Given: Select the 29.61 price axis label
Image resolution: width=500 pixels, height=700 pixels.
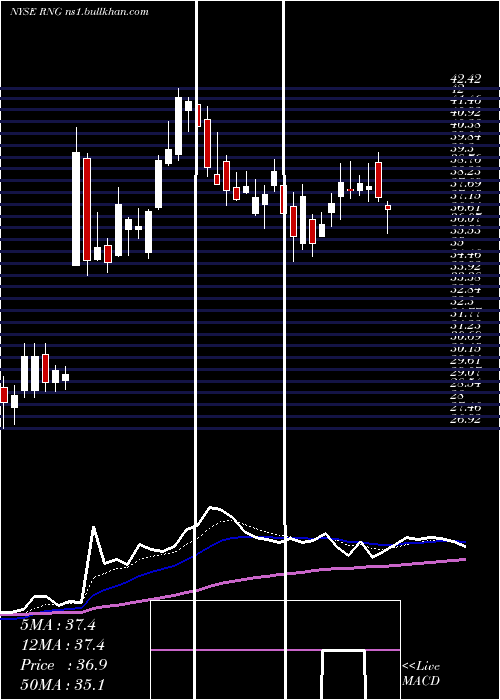Looking at the screenshot, I should tap(466, 360).
